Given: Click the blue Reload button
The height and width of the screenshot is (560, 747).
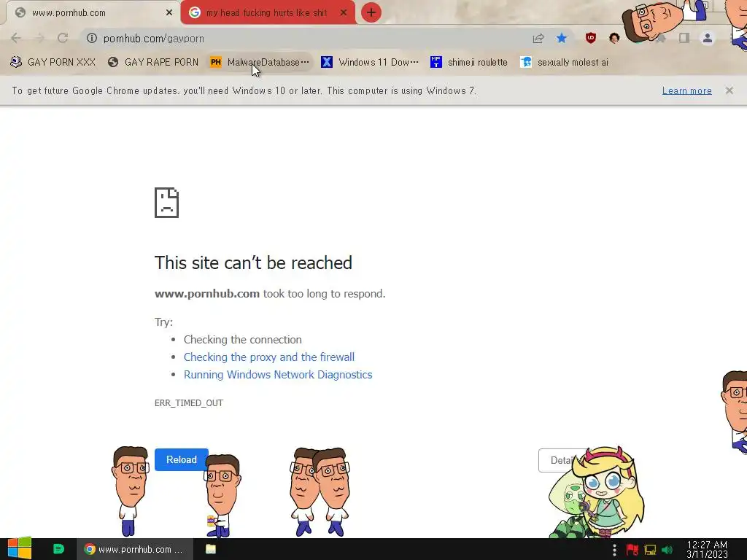Looking at the screenshot, I should [181, 459].
